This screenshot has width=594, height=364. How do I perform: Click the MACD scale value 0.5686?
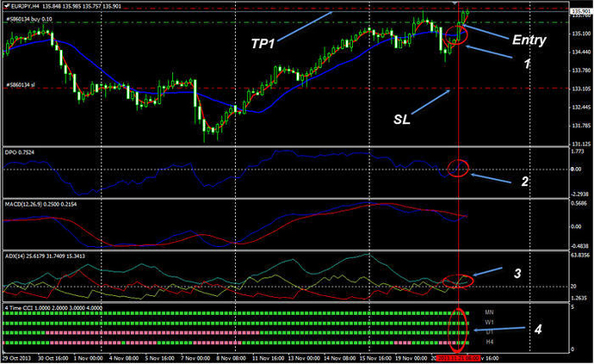point(579,202)
